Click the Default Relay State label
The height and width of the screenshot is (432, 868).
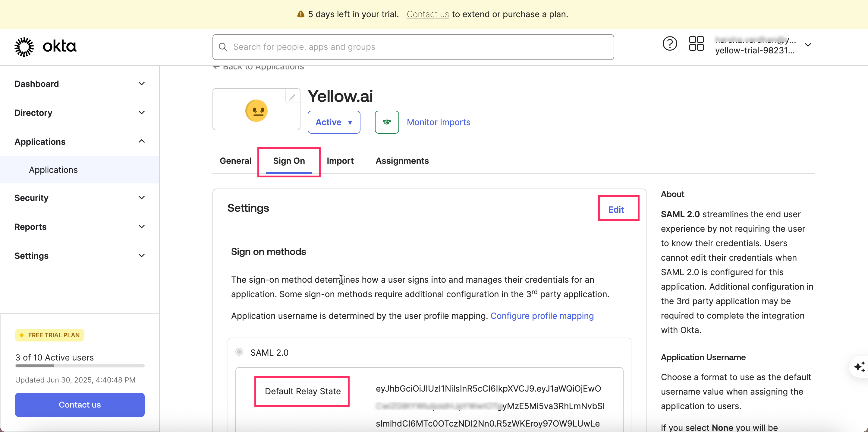303,391
